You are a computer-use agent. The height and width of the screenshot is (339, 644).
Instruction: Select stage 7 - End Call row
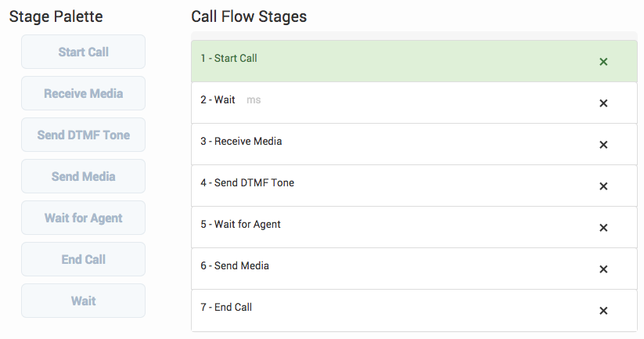click(352, 308)
